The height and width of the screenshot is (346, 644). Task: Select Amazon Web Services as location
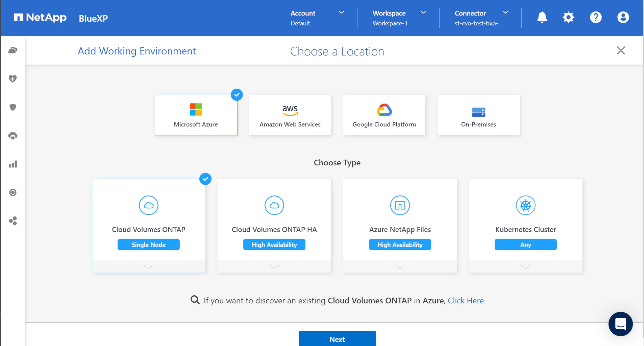(290, 115)
